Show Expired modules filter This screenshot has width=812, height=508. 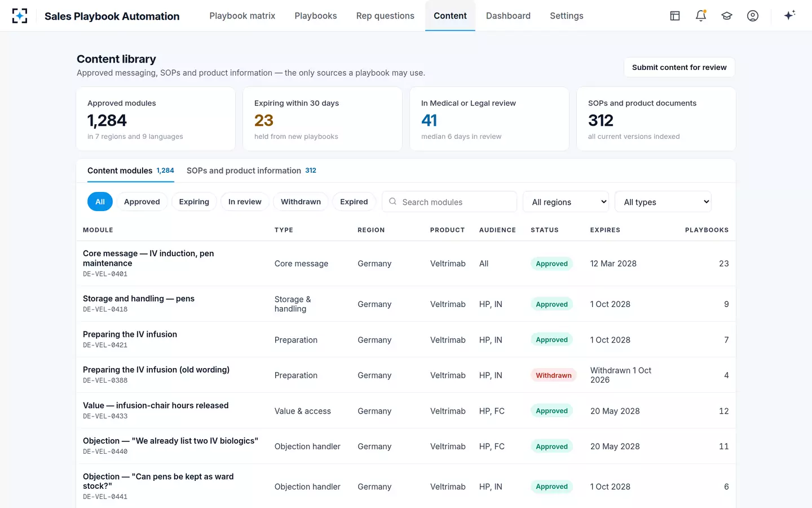point(354,202)
